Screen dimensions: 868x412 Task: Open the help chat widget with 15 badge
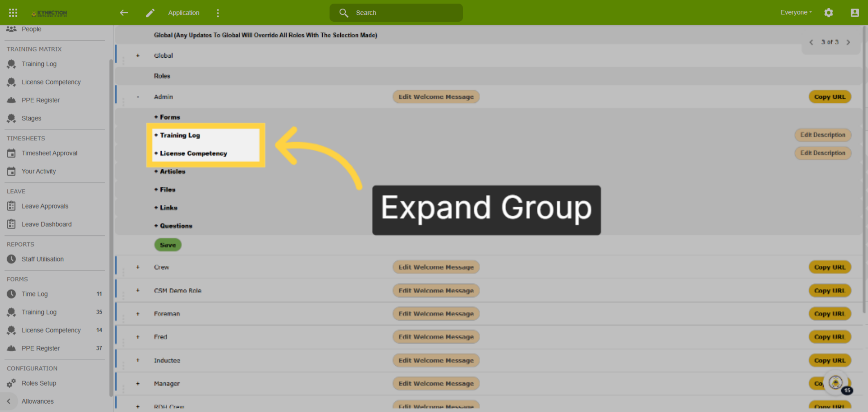836,382
